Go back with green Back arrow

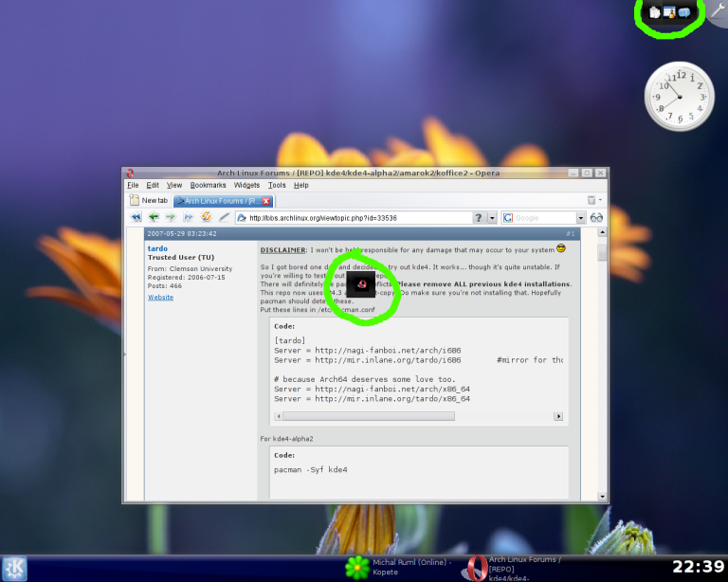[154, 217]
